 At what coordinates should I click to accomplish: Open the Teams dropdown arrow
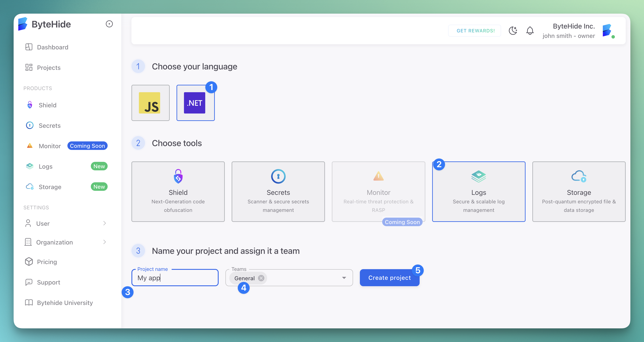point(344,278)
